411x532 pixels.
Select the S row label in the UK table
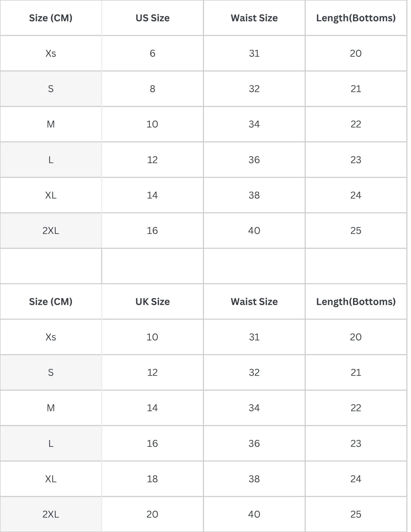tap(51, 372)
